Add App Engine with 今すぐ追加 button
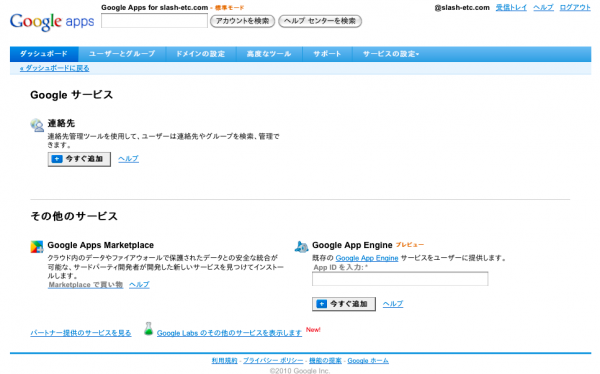 click(344, 304)
